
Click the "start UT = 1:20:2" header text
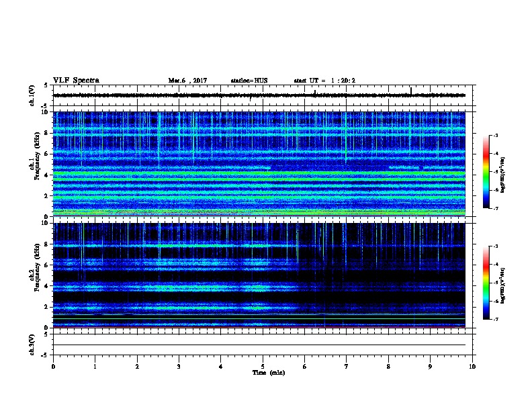(324, 81)
